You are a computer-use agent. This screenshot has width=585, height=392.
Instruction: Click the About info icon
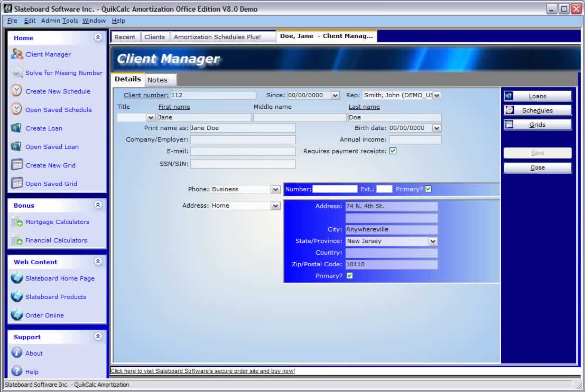point(17,353)
